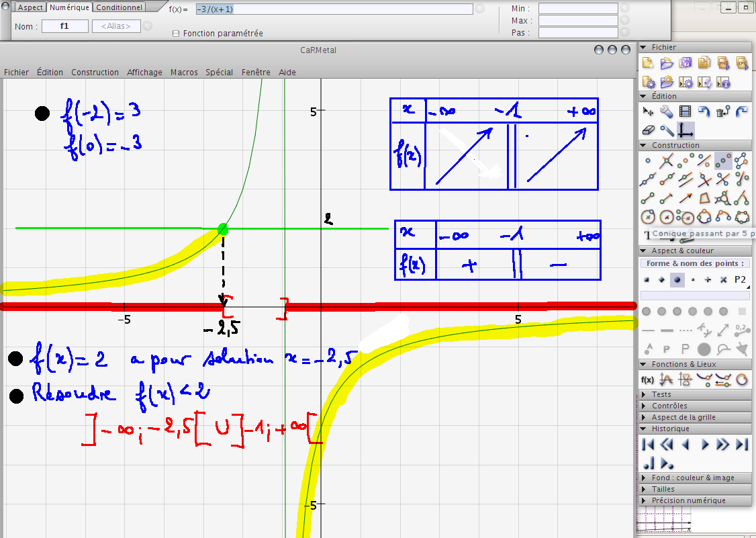Choose the eraser hide tool
The image size is (756, 538).
tap(648, 130)
